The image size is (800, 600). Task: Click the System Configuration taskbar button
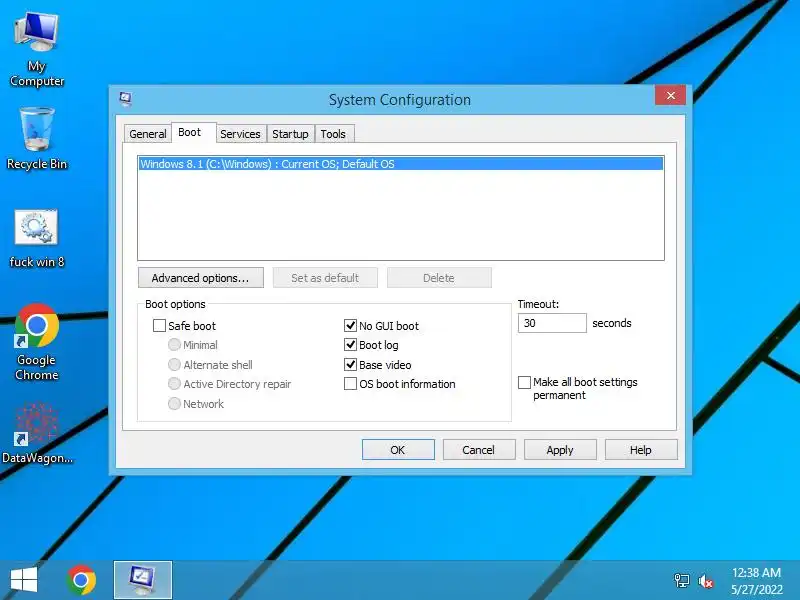click(x=143, y=580)
